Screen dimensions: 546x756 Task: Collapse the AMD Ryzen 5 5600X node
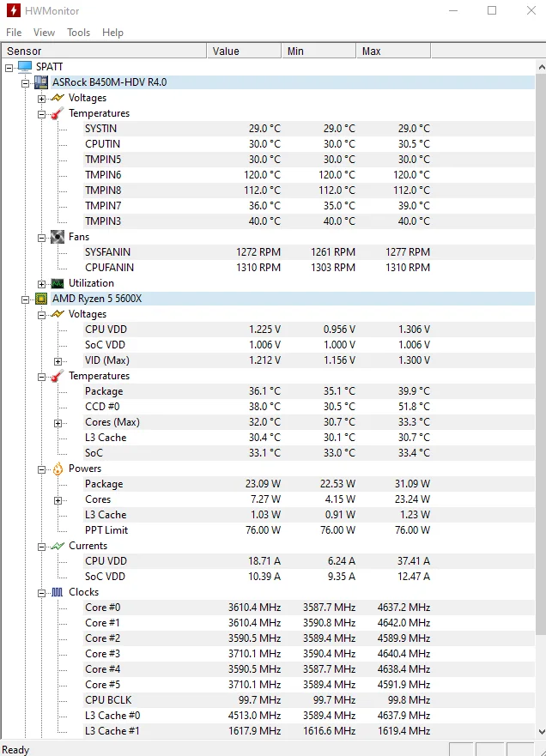[x=25, y=299]
